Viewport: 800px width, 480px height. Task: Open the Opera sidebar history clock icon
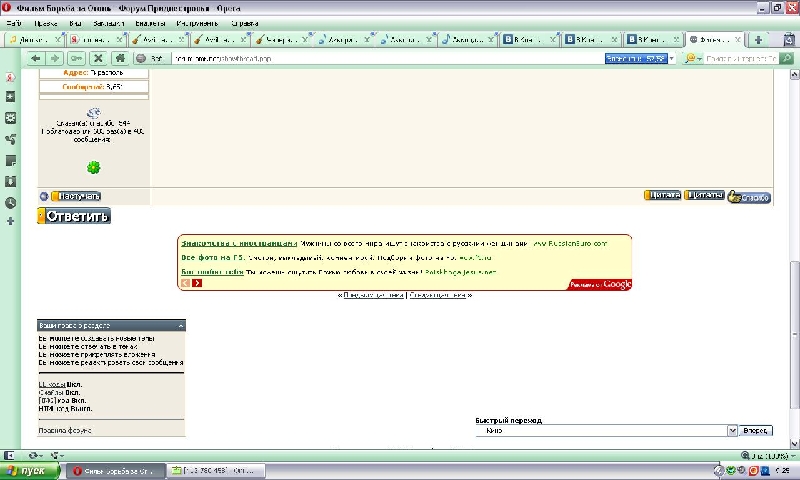click(x=10, y=202)
